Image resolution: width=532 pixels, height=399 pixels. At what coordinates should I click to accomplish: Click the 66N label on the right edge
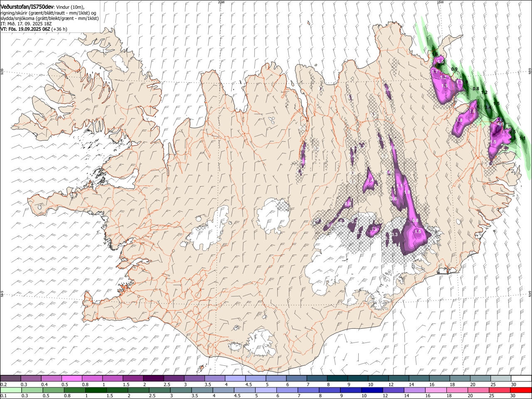click(x=530, y=72)
